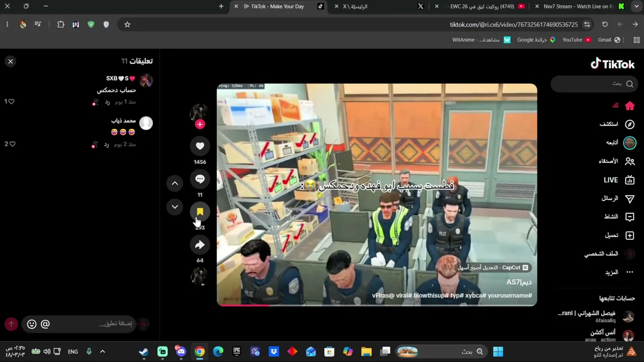This screenshot has width=644, height=362.
Task: Open the apps grid in bookmarks bar
Action: point(636,40)
